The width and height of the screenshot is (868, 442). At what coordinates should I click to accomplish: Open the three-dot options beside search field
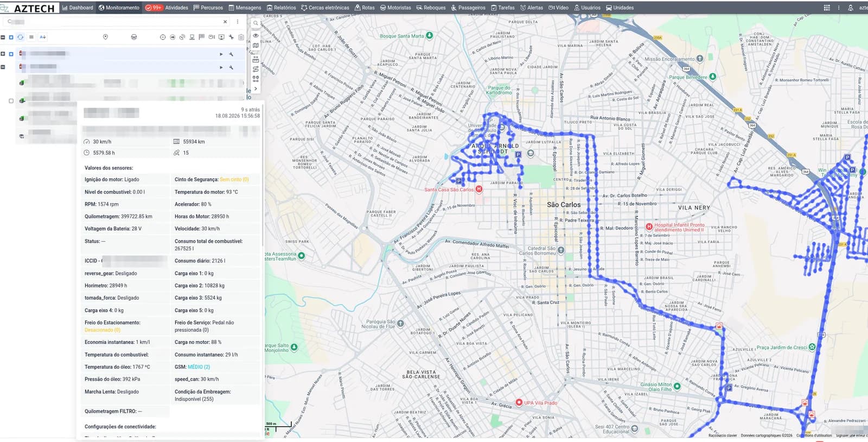pos(238,22)
